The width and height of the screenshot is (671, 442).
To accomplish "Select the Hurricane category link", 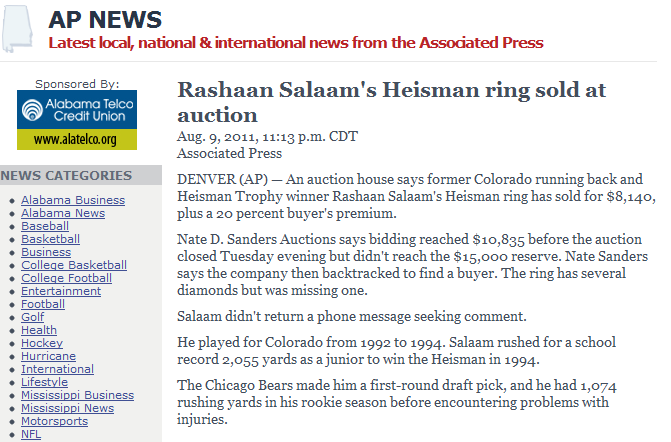I will [x=48, y=356].
